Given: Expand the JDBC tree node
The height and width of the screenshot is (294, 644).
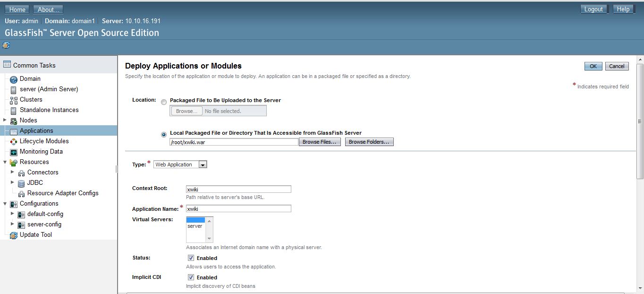Looking at the screenshot, I should click(12, 182).
